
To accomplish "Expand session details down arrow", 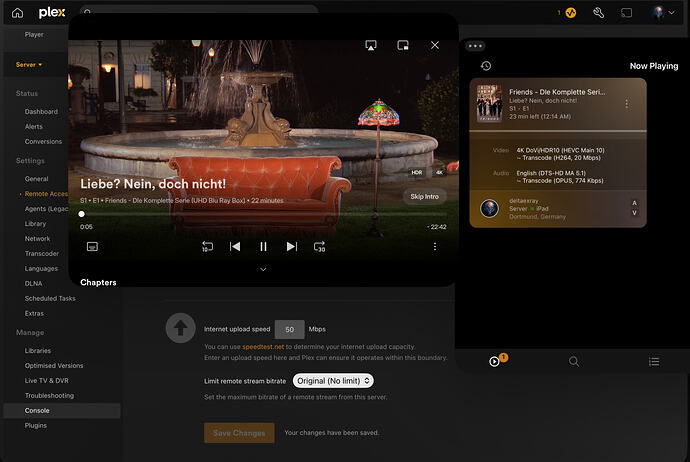I will coord(634,213).
